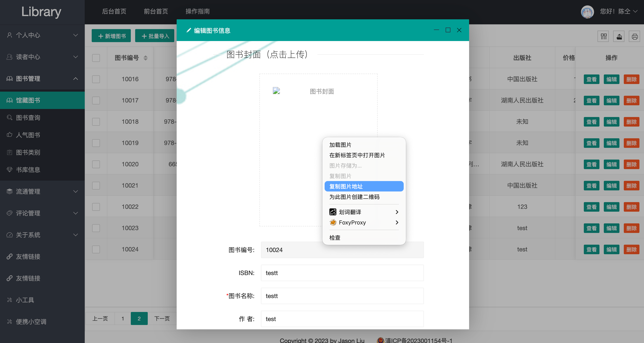Click the 新增图书 button

[111, 36]
